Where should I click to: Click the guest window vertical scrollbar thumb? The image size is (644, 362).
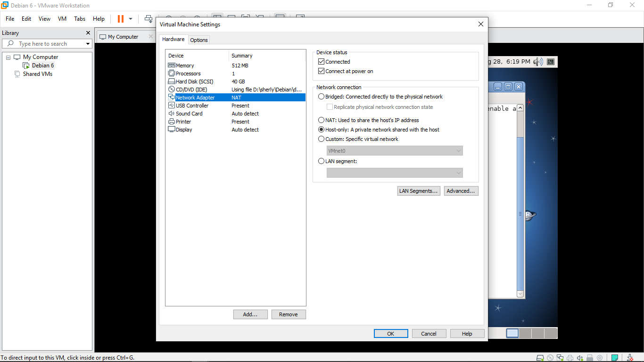click(520, 213)
